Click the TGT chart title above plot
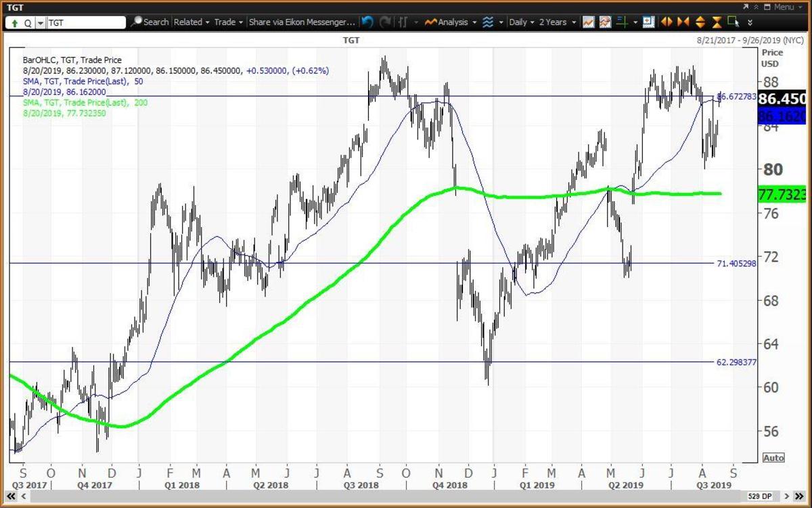This screenshot has height=508, width=812. coord(352,41)
